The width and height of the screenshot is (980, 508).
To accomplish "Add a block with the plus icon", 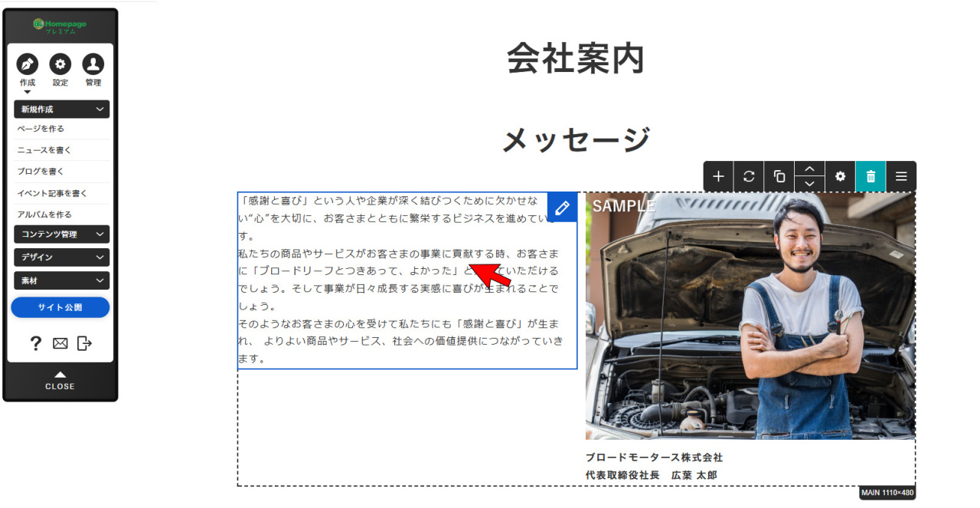I will click(718, 176).
